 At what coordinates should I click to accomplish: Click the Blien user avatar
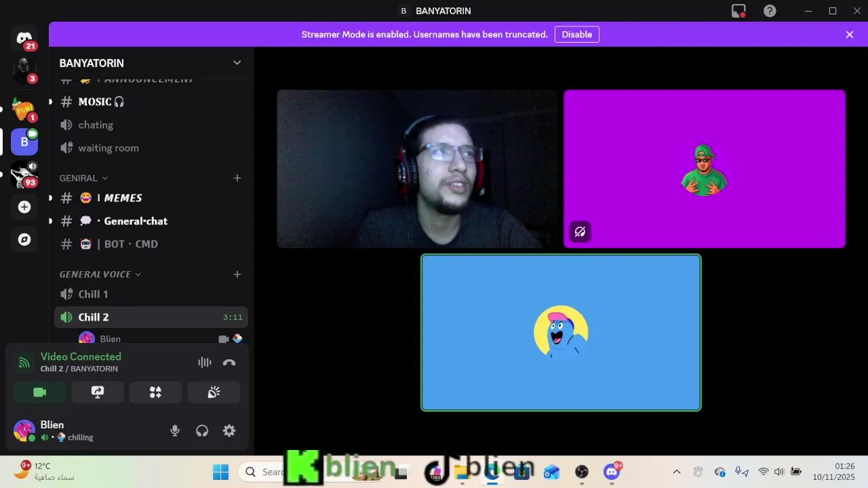[24, 430]
